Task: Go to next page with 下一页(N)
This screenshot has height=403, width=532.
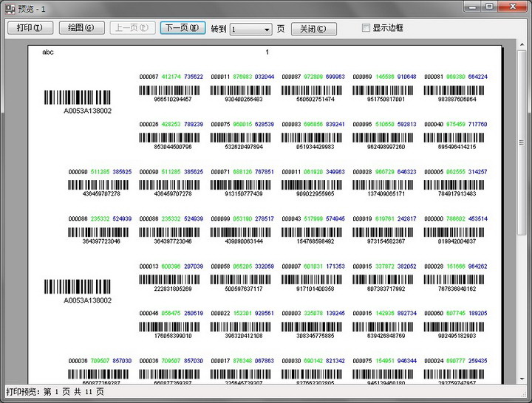Action: (x=183, y=28)
